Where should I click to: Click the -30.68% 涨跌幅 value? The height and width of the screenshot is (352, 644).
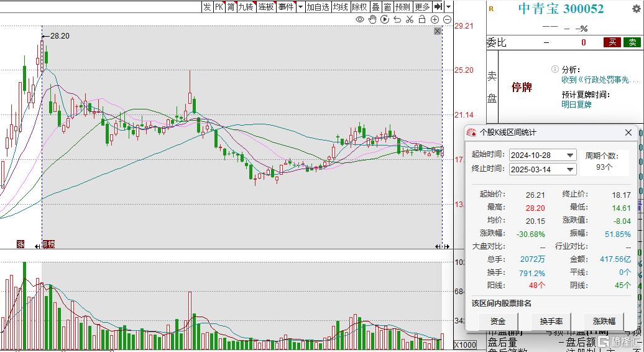(531, 234)
